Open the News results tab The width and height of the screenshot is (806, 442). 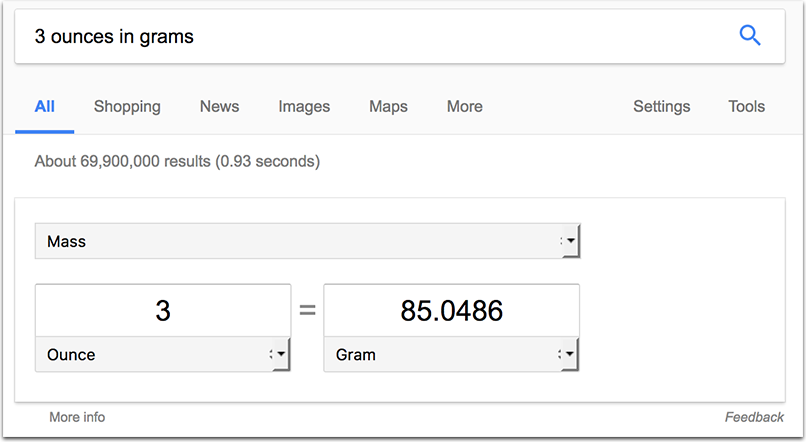tap(219, 106)
